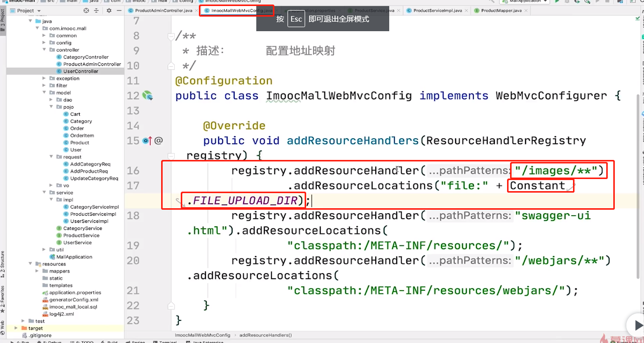Open application.properties in the project tree

pyautogui.click(x=75, y=292)
